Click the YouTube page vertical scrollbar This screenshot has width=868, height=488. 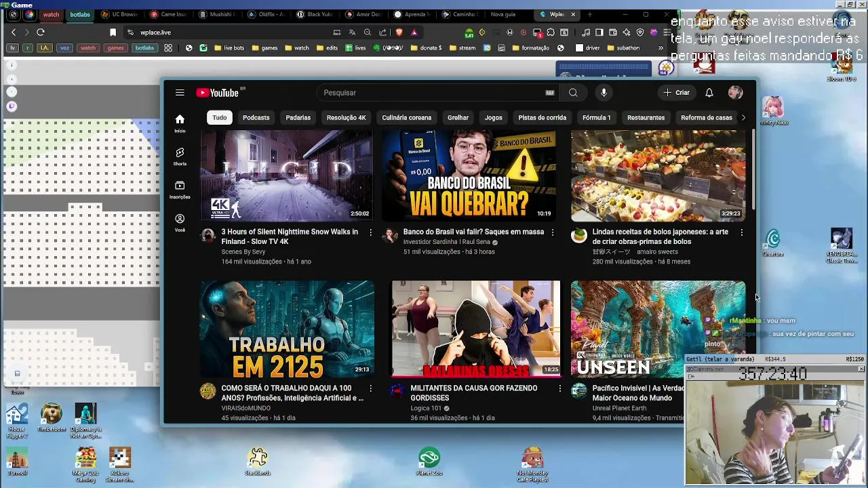point(753,169)
